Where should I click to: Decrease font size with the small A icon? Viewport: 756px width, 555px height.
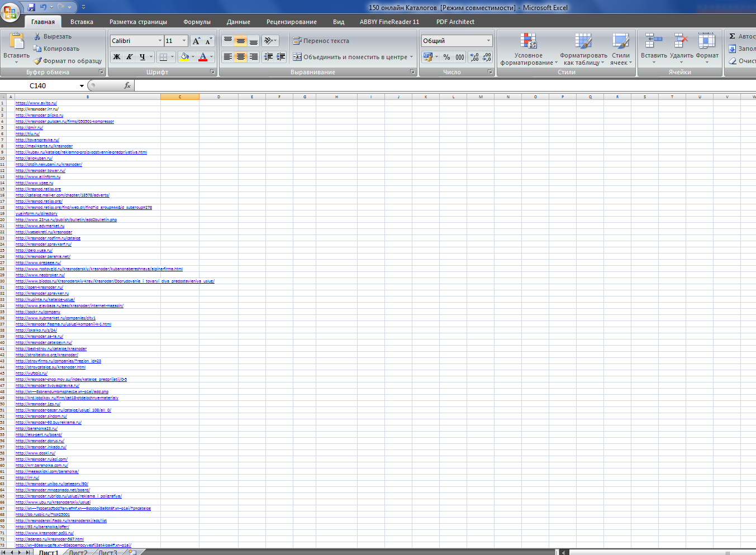click(x=208, y=41)
